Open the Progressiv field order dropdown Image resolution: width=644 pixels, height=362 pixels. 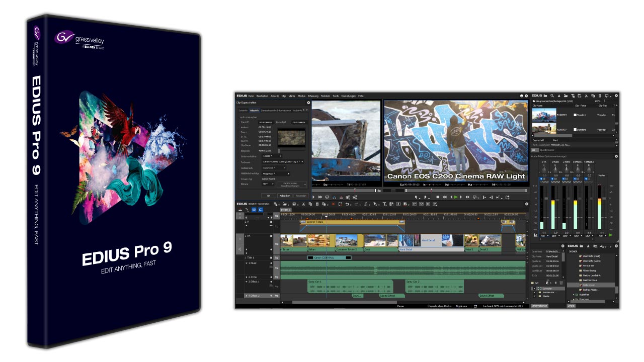(276, 173)
